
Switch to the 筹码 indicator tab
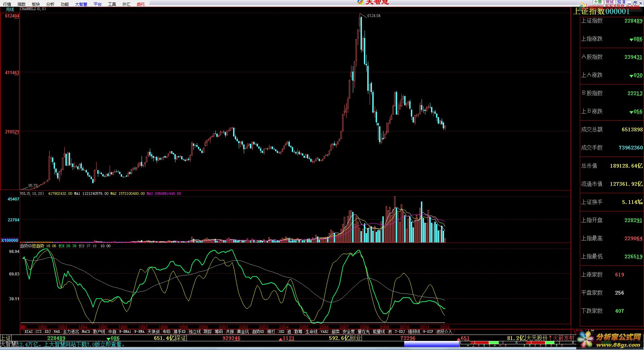(219, 332)
